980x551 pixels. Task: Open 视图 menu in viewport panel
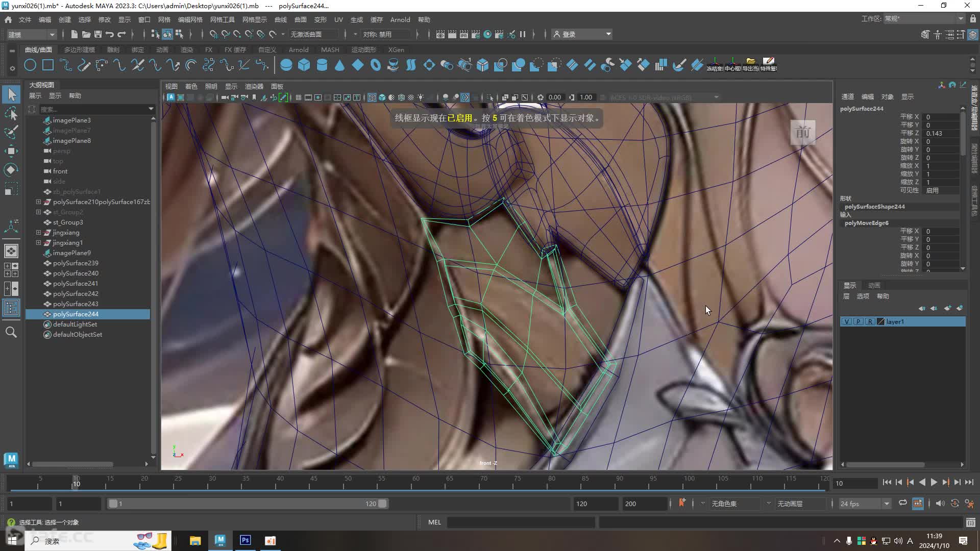tap(171, 86)
